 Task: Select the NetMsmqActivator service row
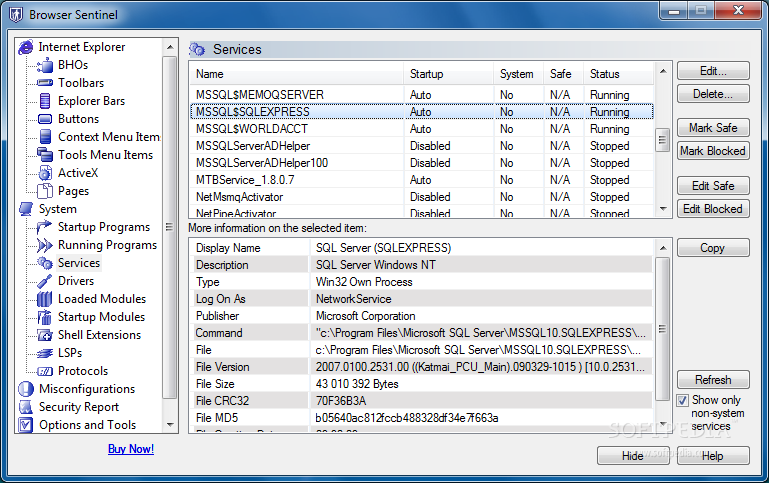[422, 197]
